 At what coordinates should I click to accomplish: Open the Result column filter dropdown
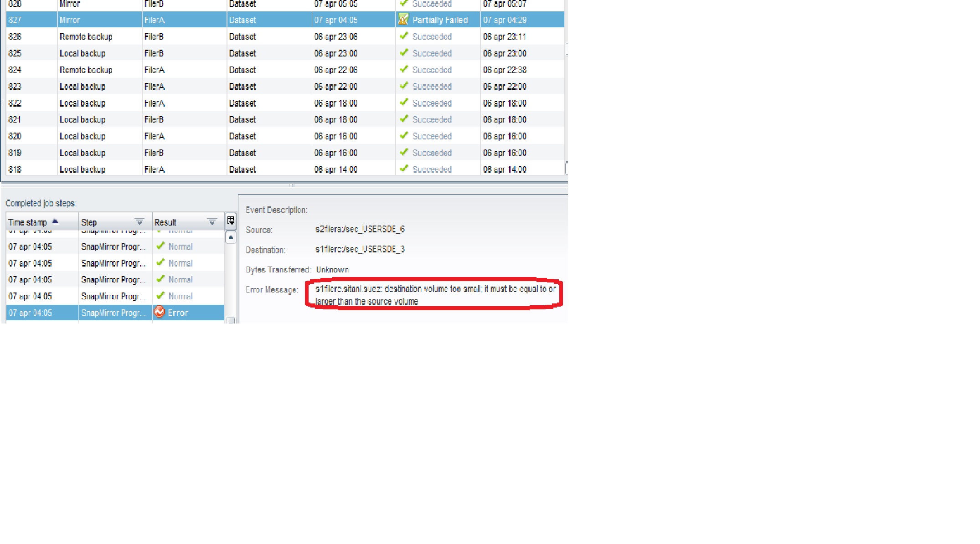[212, 222]
